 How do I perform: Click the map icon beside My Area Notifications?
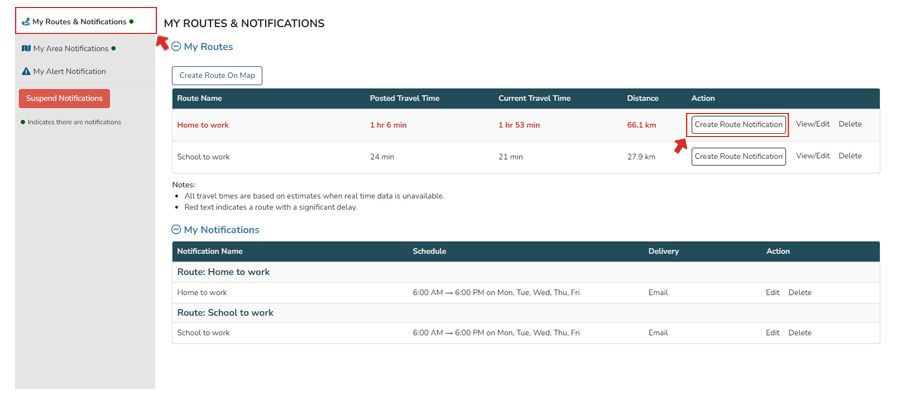pyautogui.click(x=25, y=49)
